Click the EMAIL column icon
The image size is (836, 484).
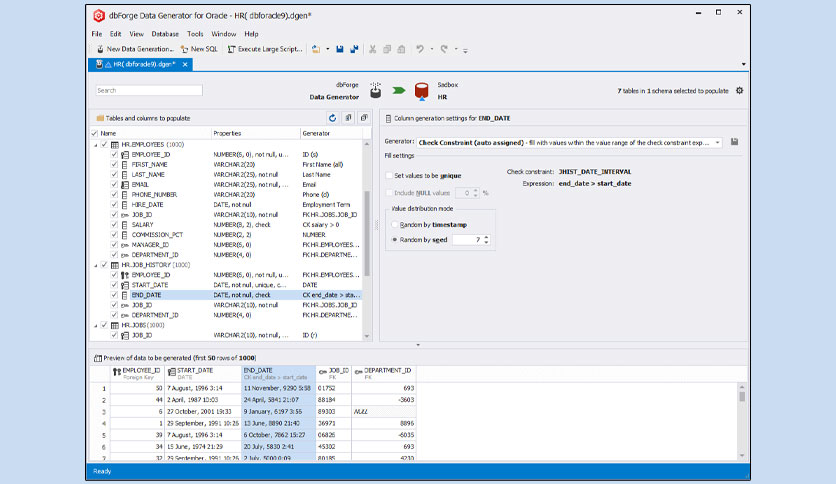click(124, 185)
